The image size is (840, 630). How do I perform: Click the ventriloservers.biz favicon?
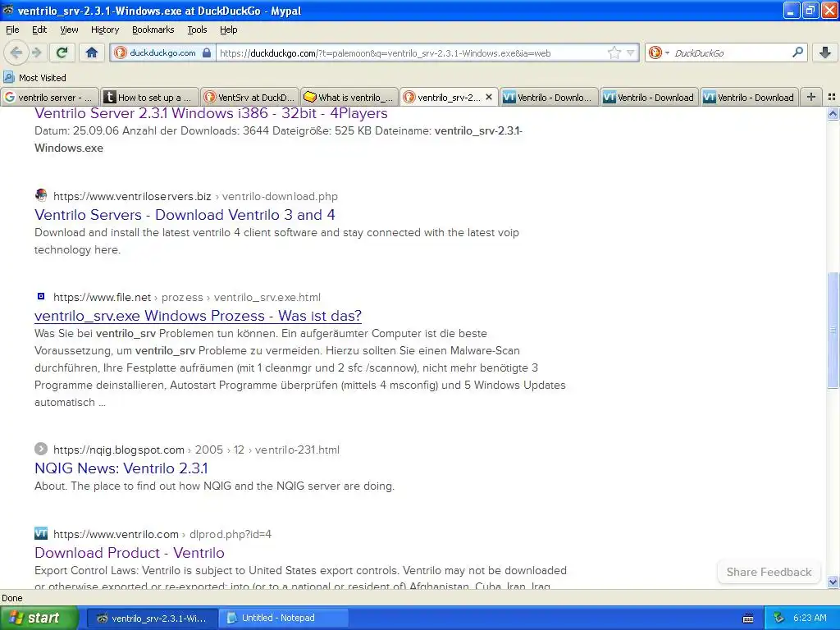(41, 195)
